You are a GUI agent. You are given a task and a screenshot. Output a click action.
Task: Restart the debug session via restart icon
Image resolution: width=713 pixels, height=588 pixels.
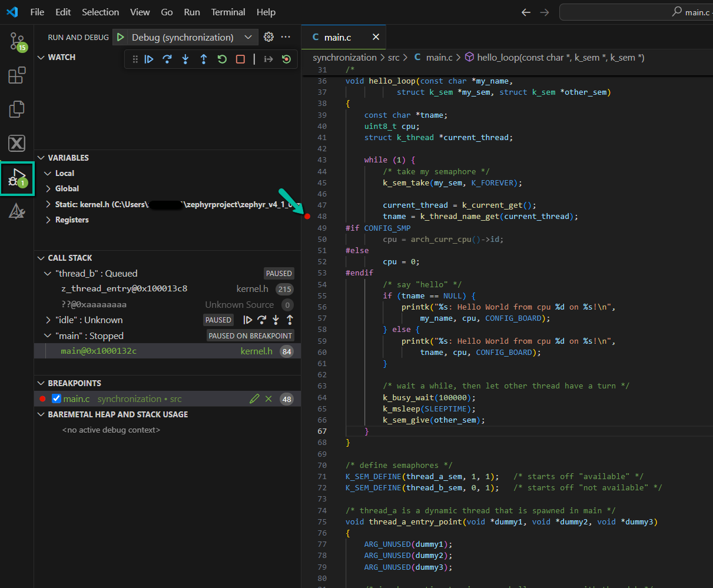click(222, 59)
